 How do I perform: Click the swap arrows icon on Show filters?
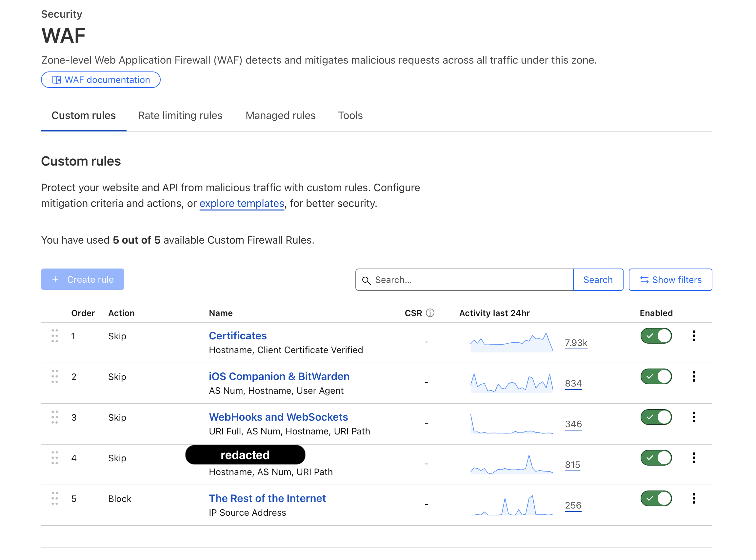click(644, 280)
